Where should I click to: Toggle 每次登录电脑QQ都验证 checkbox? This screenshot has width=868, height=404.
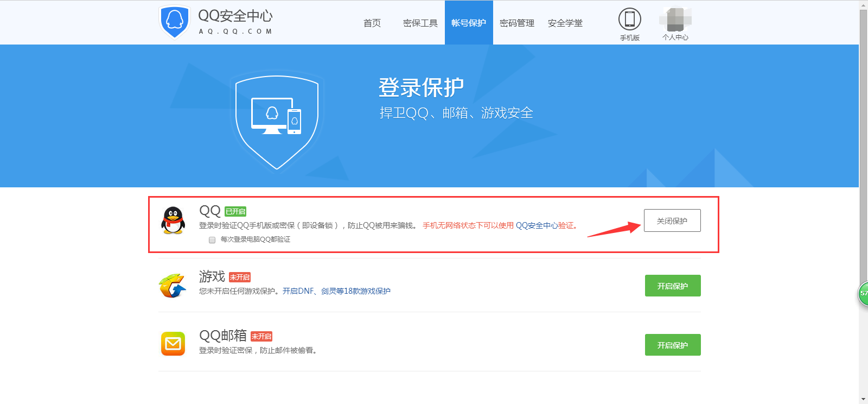click(x=212, y=240)
